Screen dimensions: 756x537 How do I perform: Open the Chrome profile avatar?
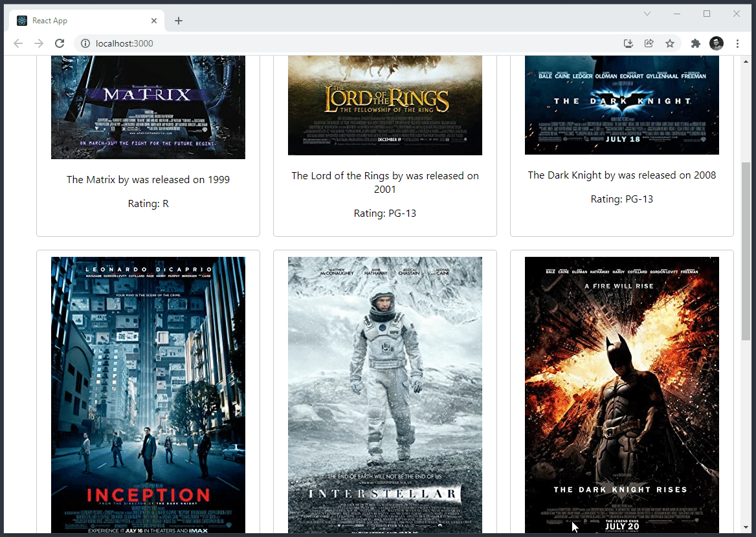(717, 43)
